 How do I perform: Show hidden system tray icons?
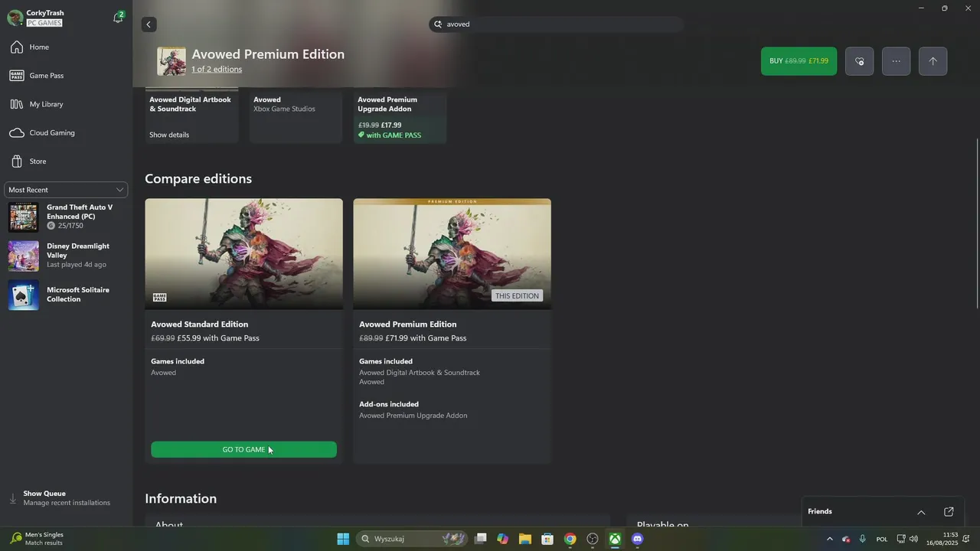pyautogui.click(x=829, y=539)
